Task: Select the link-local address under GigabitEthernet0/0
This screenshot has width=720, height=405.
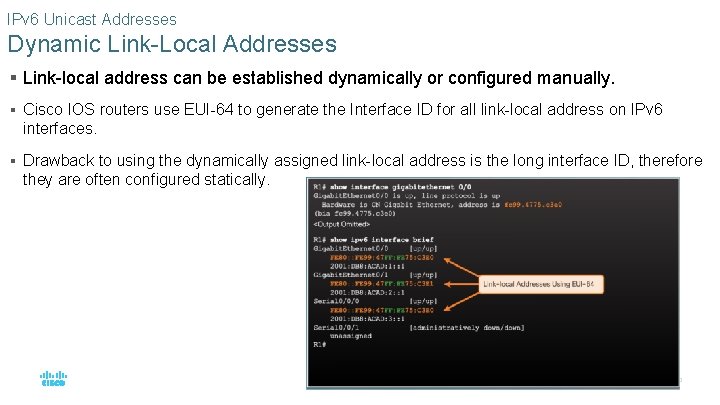Action: 382,258
